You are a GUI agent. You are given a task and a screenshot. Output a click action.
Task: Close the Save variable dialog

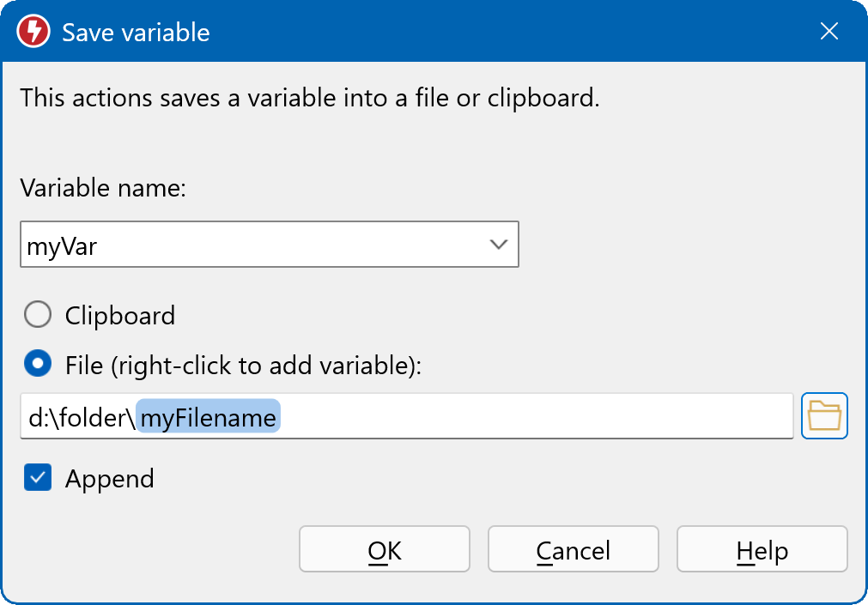[x=829, y=32]
